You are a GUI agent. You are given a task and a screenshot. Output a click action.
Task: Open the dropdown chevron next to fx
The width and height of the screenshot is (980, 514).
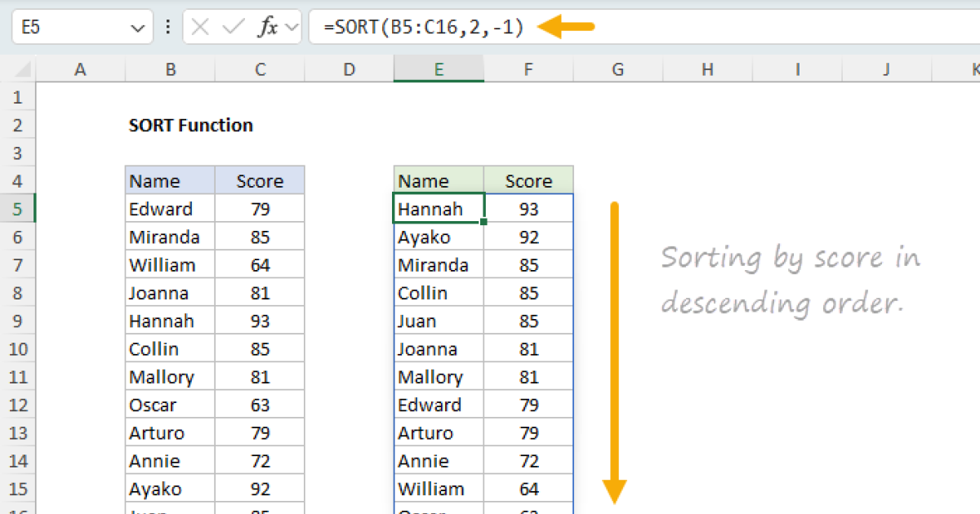pyautogui.click(x=292, y=28)
